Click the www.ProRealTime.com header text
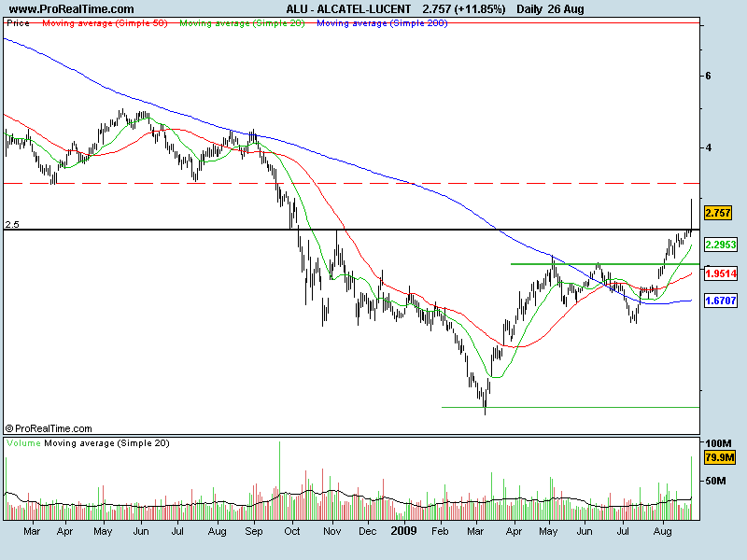 [72, 9]
